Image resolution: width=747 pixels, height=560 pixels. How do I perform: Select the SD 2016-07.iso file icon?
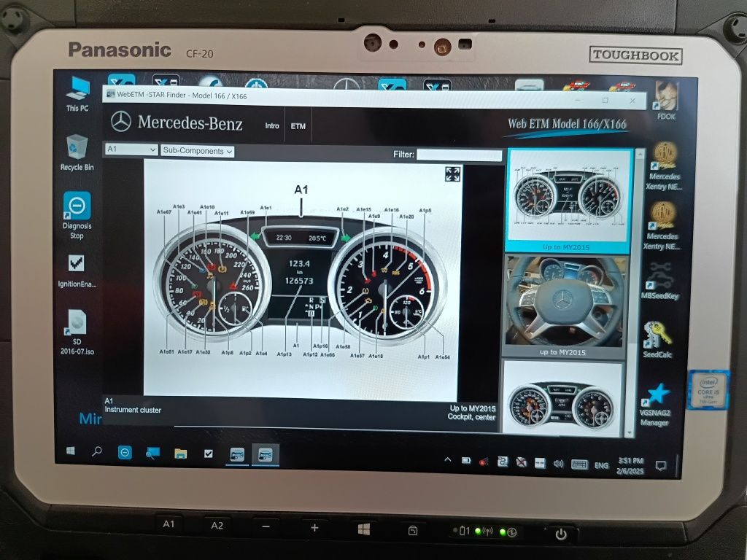tap(77, 332)
